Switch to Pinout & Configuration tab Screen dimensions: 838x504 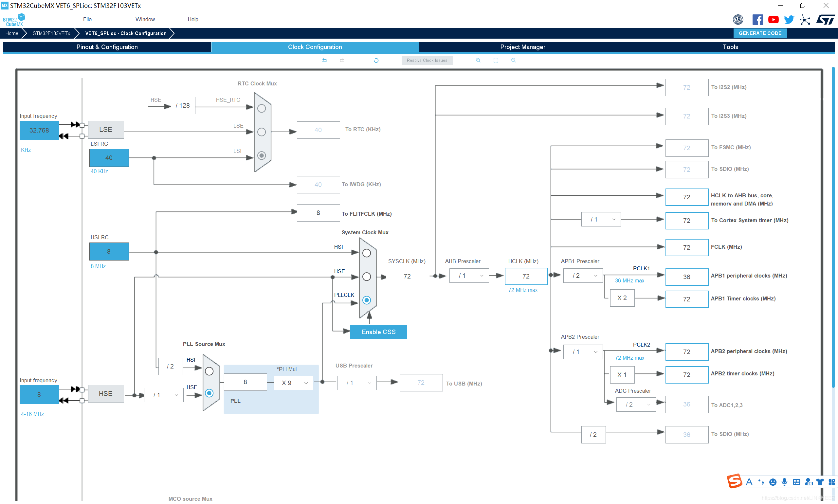click(107, 47)
